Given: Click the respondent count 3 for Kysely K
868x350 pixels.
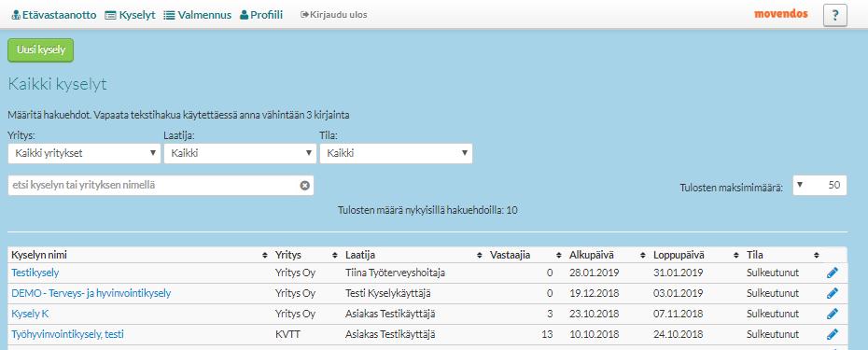Looking at the screenshot, I should pos(551,314).
